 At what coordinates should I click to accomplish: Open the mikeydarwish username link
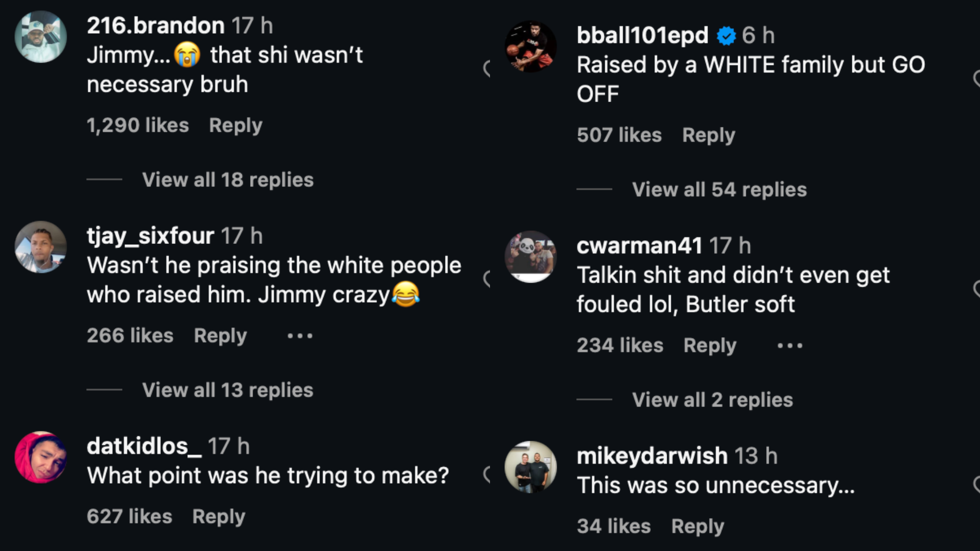652,456
